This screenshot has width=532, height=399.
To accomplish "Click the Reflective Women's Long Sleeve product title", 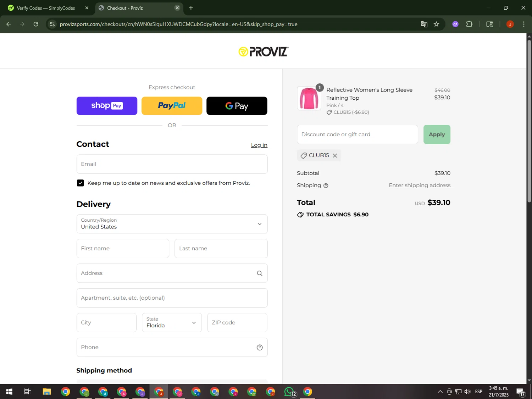I will point(369,94).
